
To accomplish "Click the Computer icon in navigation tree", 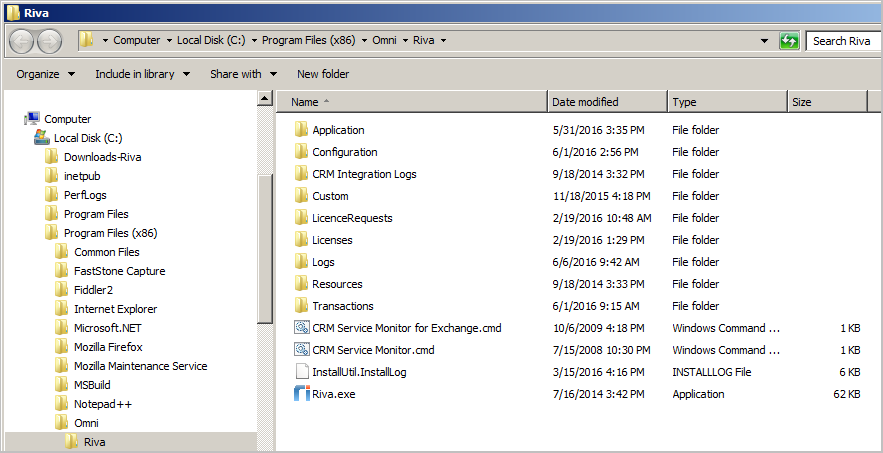I will pyautogui.click(x=32, y=118).
